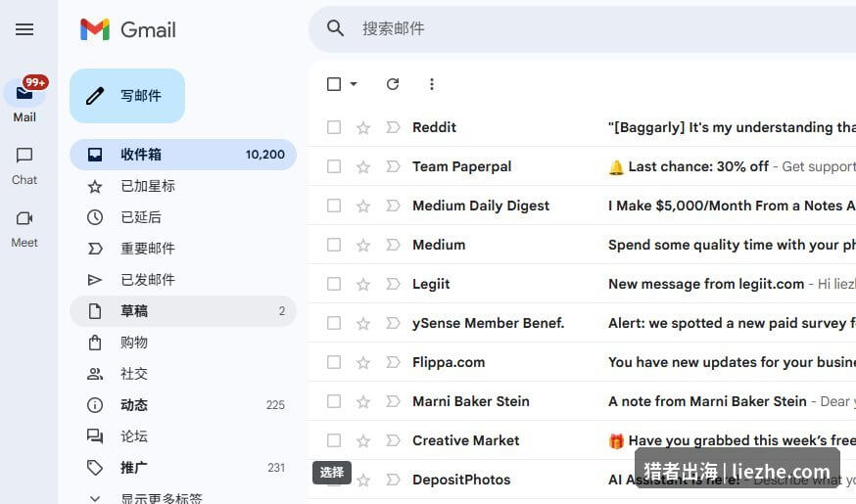Mark the DepositPhotos email as important
Image resolution: width=856 pixels, height=504 pixels.
click(393, 480)
